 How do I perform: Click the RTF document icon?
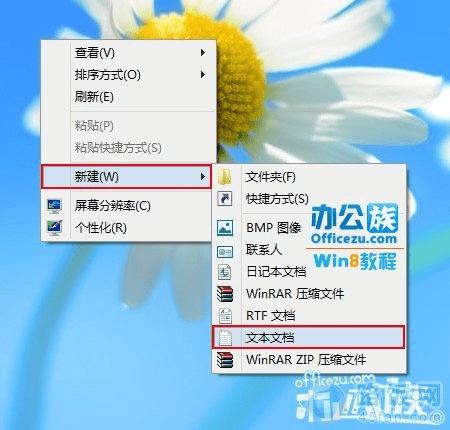coord(225,316)
